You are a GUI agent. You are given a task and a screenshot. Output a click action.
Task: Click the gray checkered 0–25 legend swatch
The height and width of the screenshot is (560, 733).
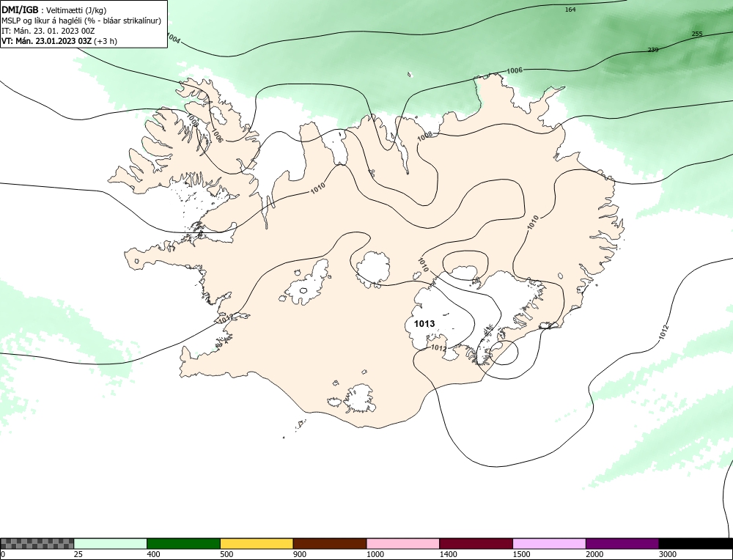(37, 544)
